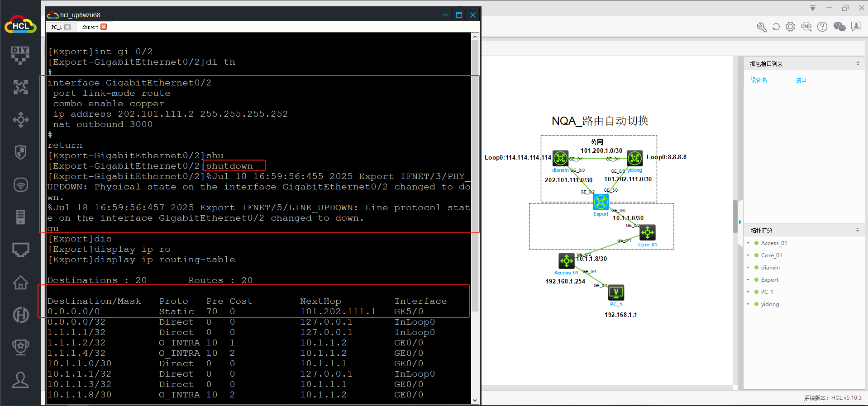The image size is (868, 406).
Task: Close the PC_1 terminal tab
Action: [67, 27]
